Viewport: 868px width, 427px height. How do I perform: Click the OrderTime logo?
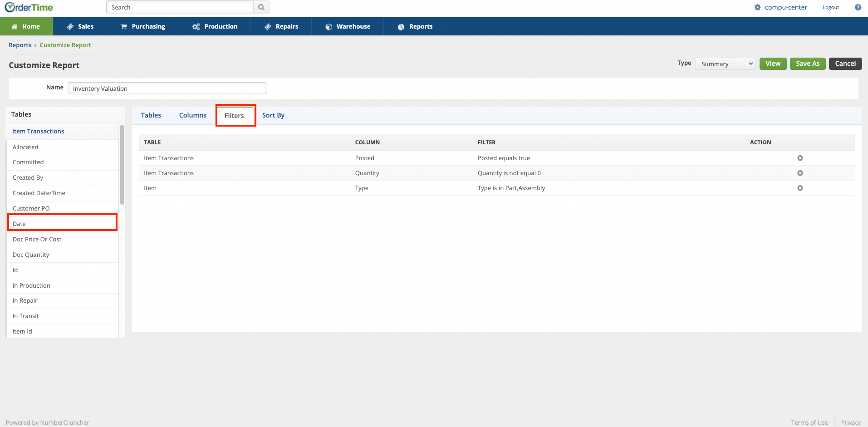(x=29, y=7)
